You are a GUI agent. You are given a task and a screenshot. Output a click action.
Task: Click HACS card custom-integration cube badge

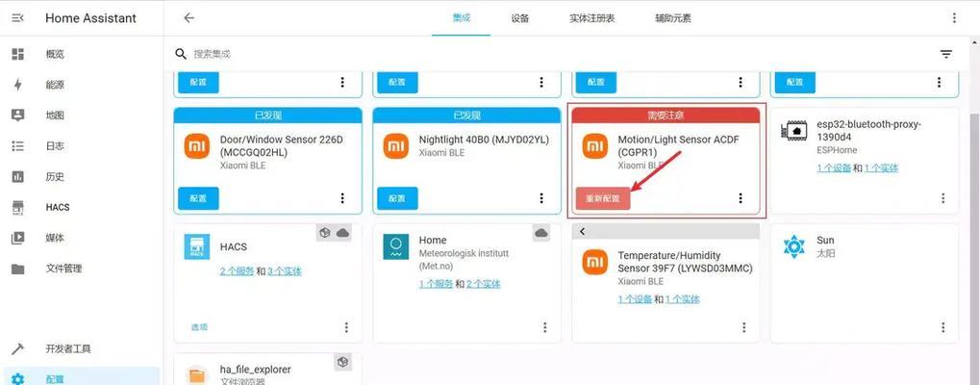point(324,233)
